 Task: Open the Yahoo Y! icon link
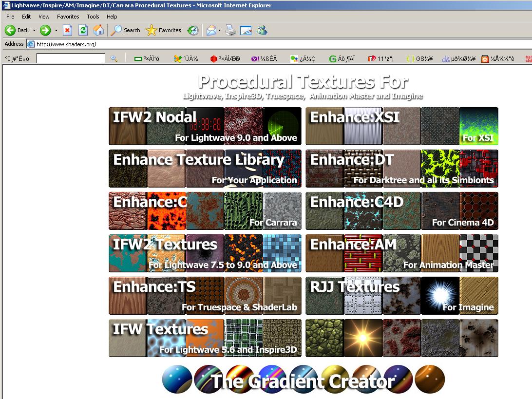(264, 58)
